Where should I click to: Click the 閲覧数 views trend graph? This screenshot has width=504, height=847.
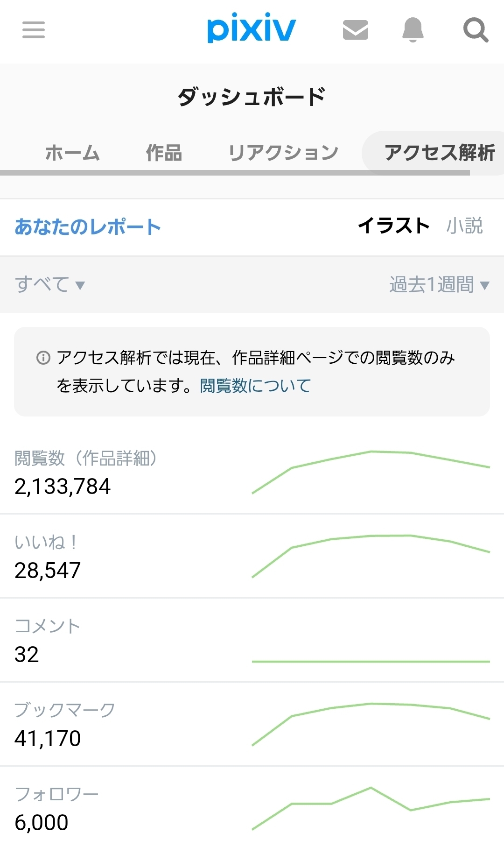[x=371, y=472]
